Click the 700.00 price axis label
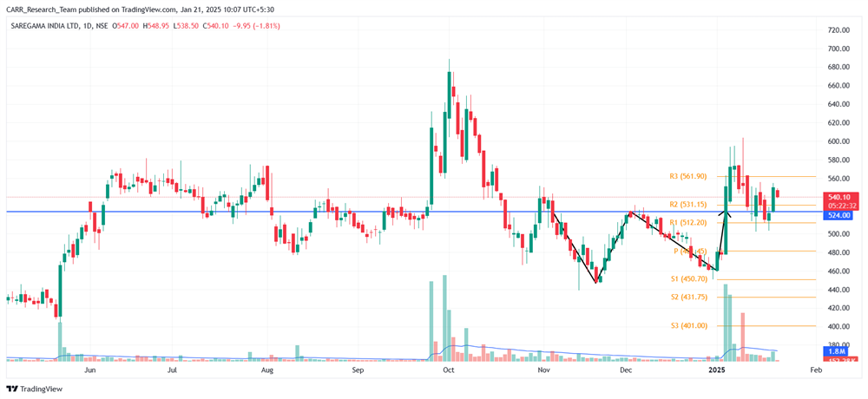The height and width of the screenshot is (399, 868). pos(839,49)
